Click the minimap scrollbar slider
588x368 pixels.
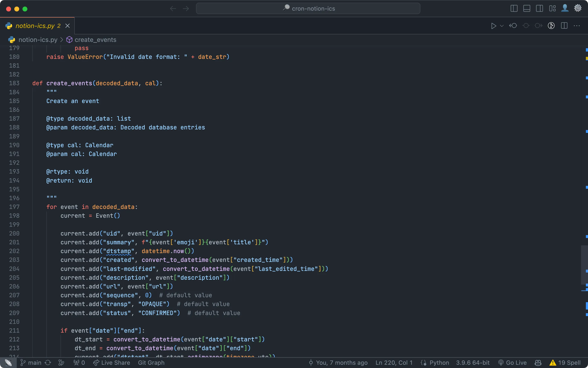click(x=584, y=265)
